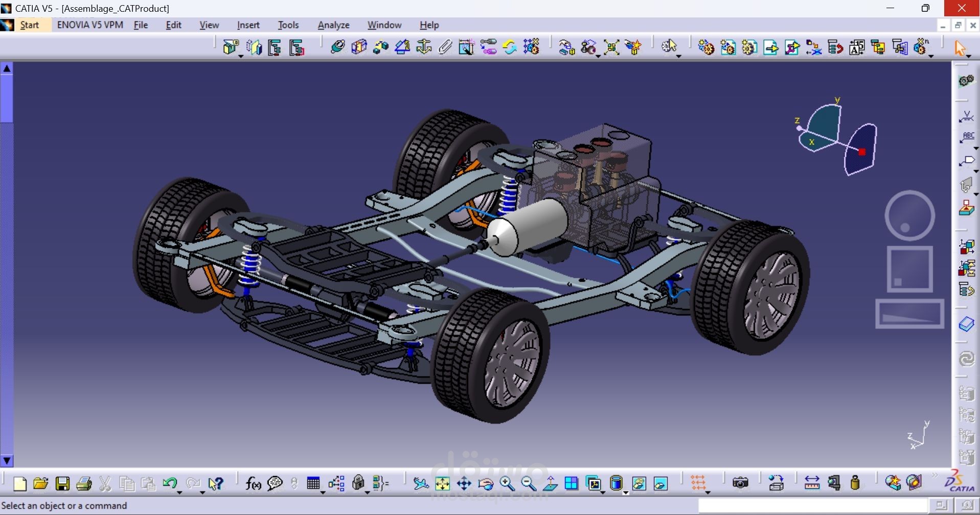Click the padlock icon in bottom toolbar
Viewport: 980px width, 515px height.
pos(358,483)
